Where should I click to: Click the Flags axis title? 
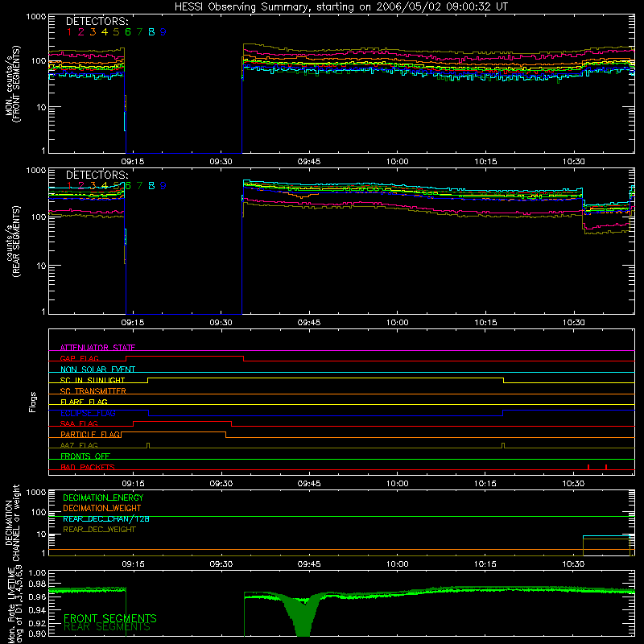32,402
